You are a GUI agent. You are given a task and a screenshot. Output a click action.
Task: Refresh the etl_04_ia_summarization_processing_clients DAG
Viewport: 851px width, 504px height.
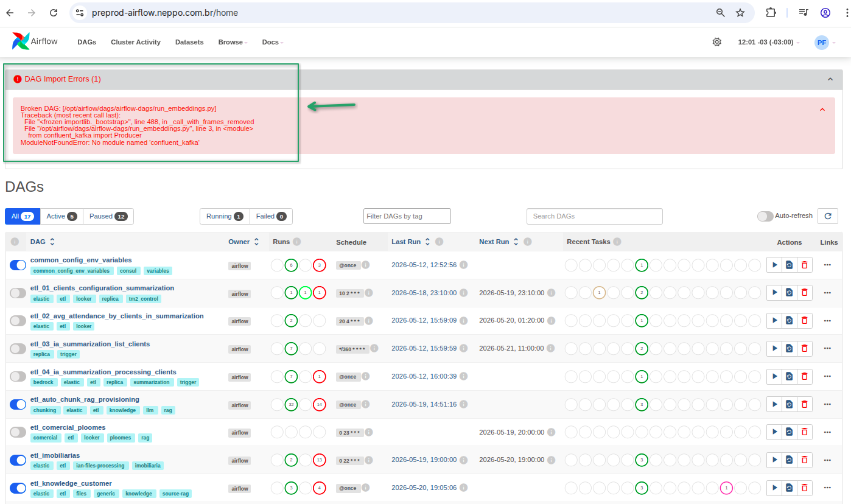pos(790,376)
